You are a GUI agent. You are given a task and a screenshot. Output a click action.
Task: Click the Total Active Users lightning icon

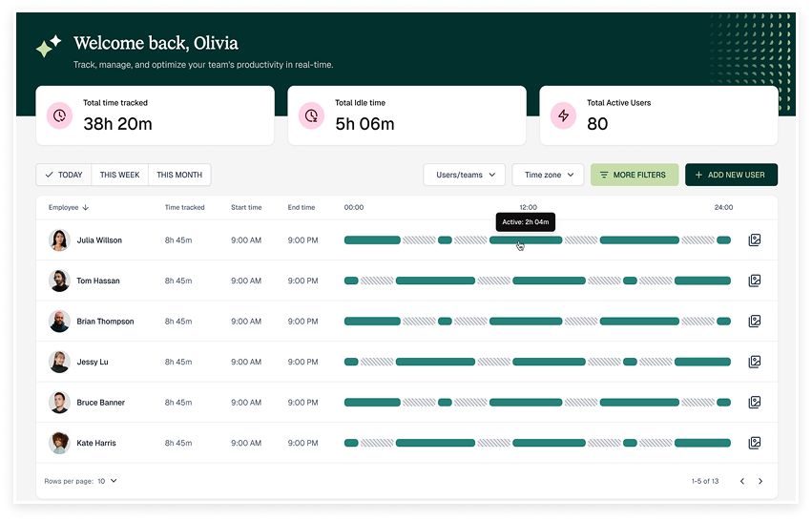pos(563,115)
